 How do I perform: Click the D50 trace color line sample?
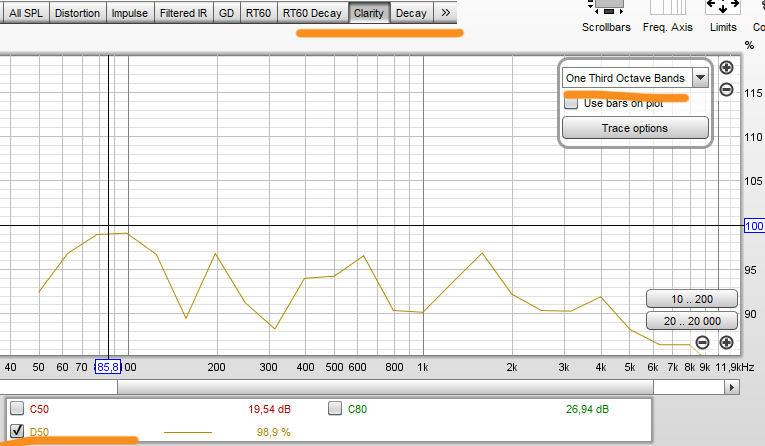tap(188, 432)
